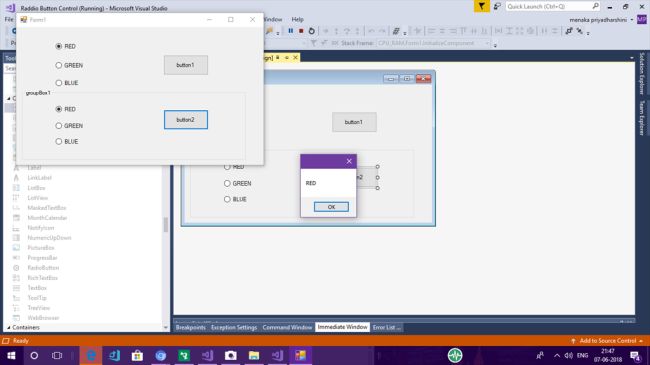Open document tab list dropdown arrow
This screenshot has height=365, width=650.
(631, 58)
